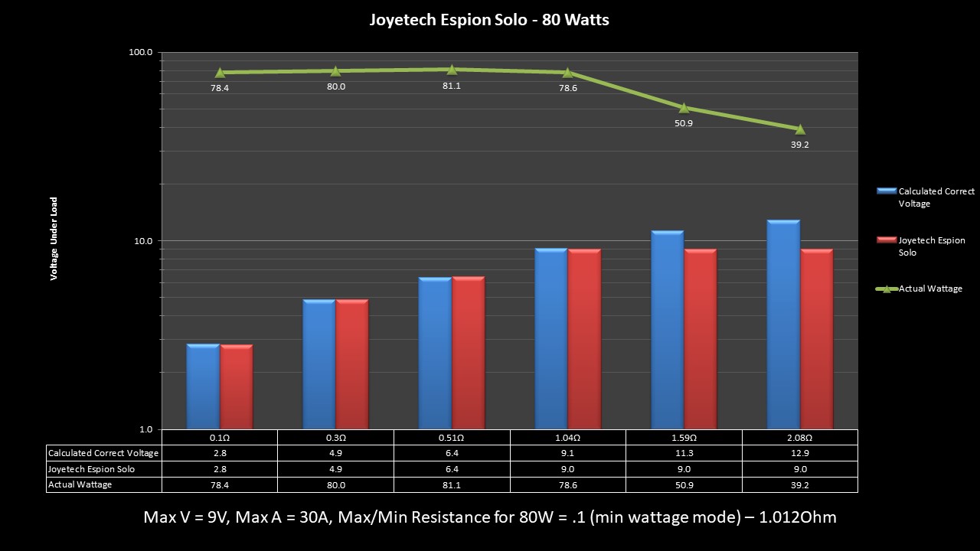Click the chart title "Joyetech Espion Solo - 80 Watts"

(489, 21)
